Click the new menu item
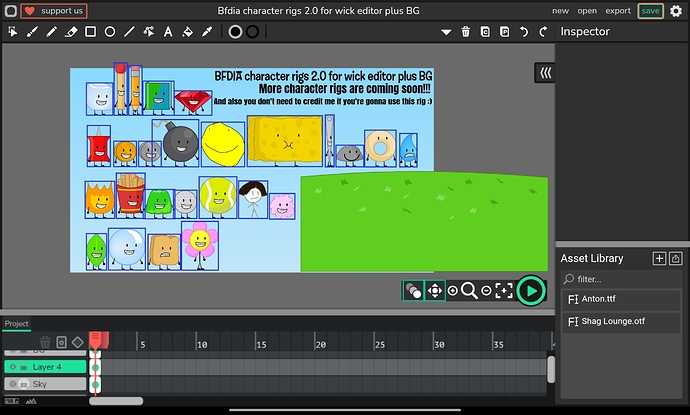This screenshot has height=415, width=690. [560, 11]
